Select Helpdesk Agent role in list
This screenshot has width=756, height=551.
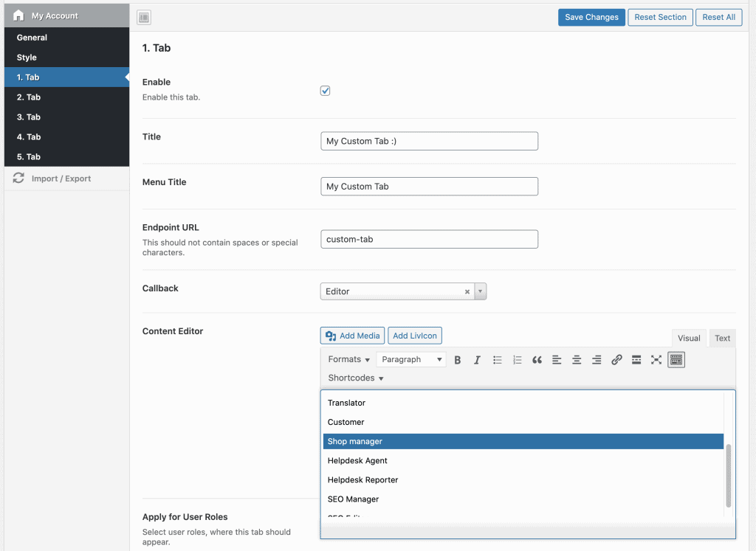click(523, 460)
